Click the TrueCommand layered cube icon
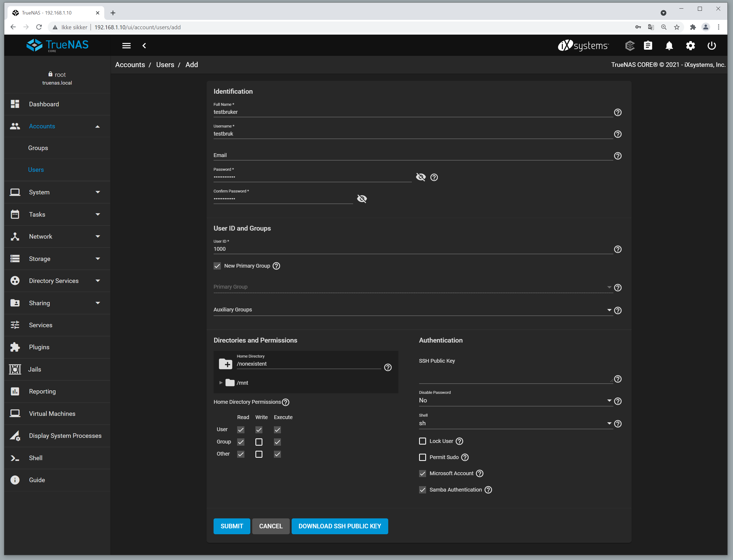The height and width of the screenshot is (560, 733). (x=629, y=46)
